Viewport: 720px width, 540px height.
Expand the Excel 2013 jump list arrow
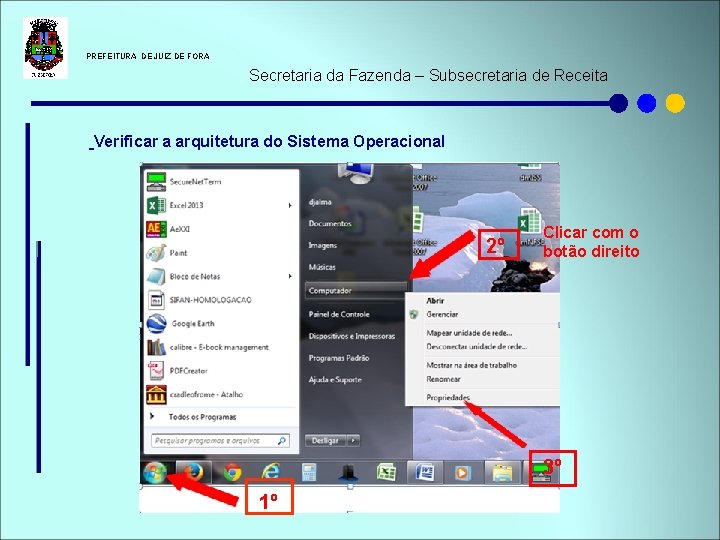coord(290,205)
